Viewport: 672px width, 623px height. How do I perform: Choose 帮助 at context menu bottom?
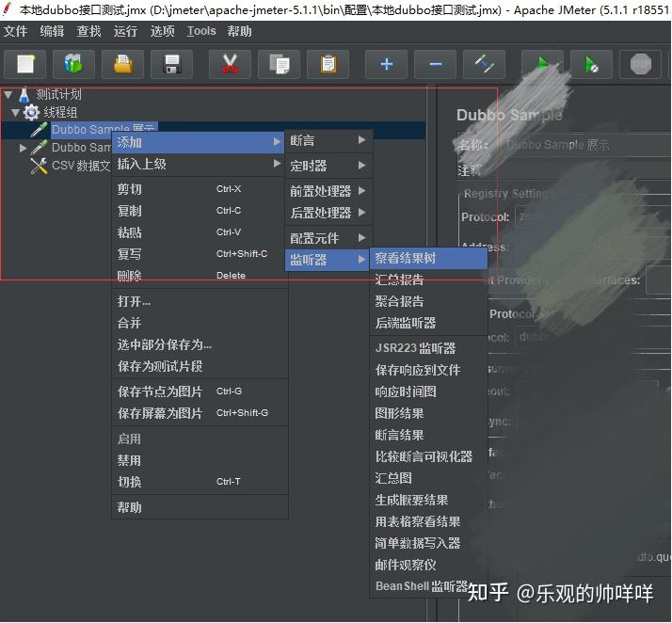pos(200,507)
